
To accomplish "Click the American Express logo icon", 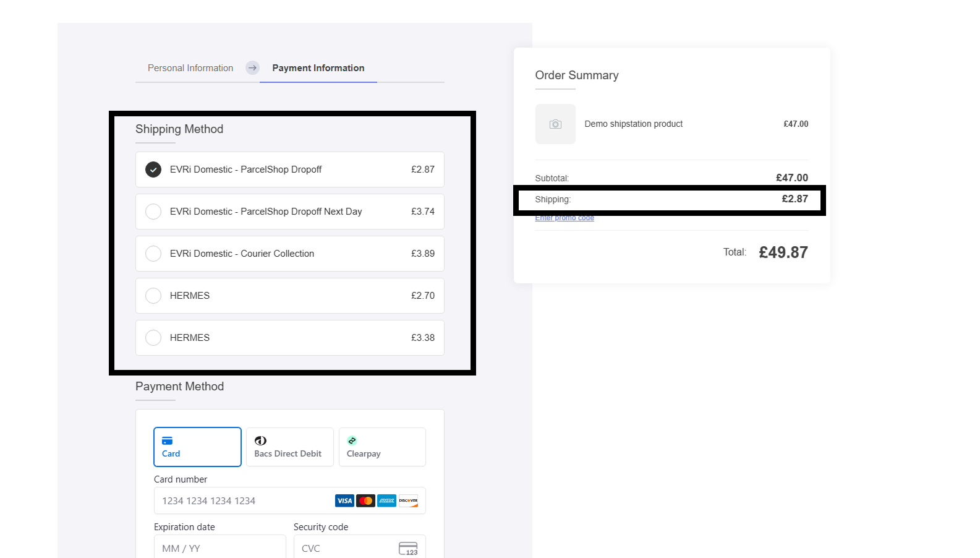I will (x=386, y=500).
